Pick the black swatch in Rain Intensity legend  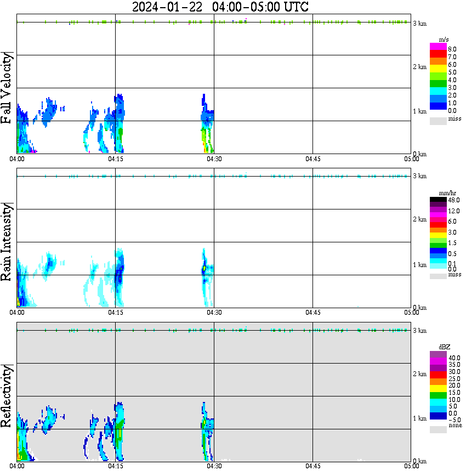(x=438, y=200)
